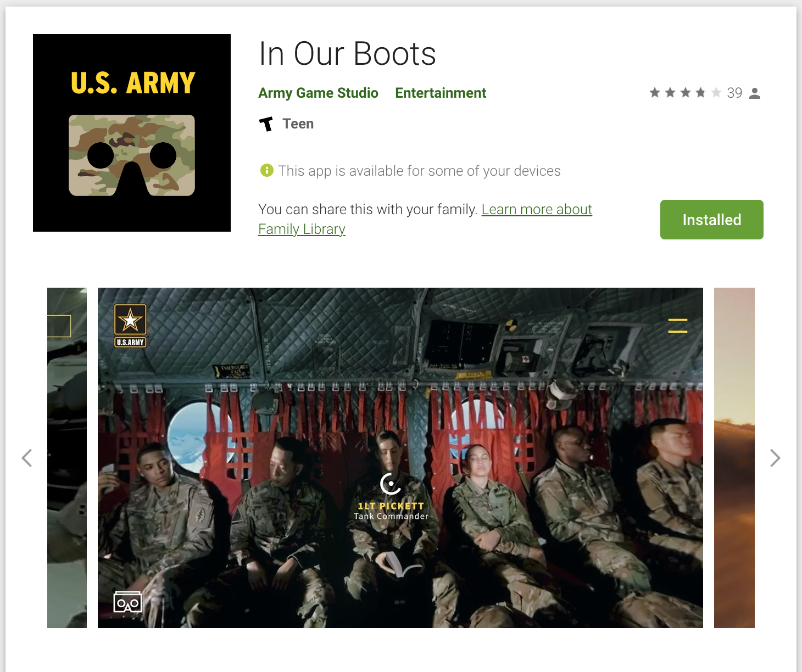Click the Teen content rating icon
The height and width of the screenshot is (672, 802).
[x=266, y=124]
